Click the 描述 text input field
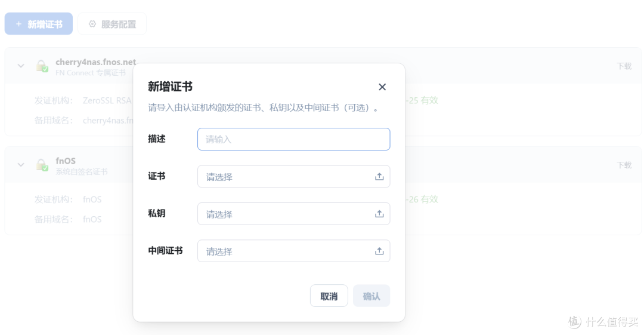 click(x=293, y=139)
